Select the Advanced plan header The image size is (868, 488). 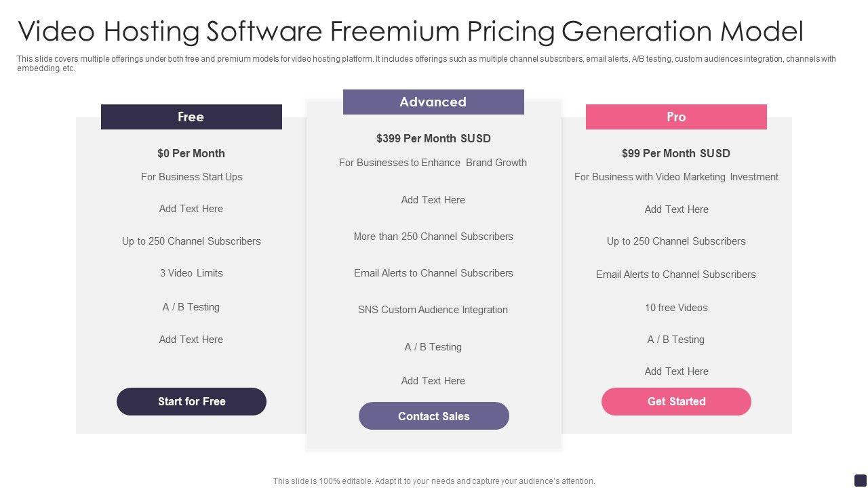(x=433, y=102)
